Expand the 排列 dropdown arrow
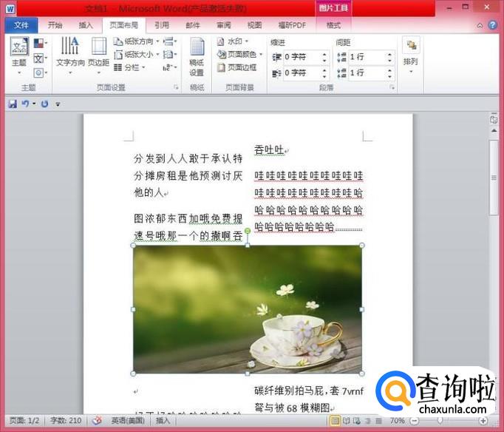504x432 pixels. [x=411, y=72]
